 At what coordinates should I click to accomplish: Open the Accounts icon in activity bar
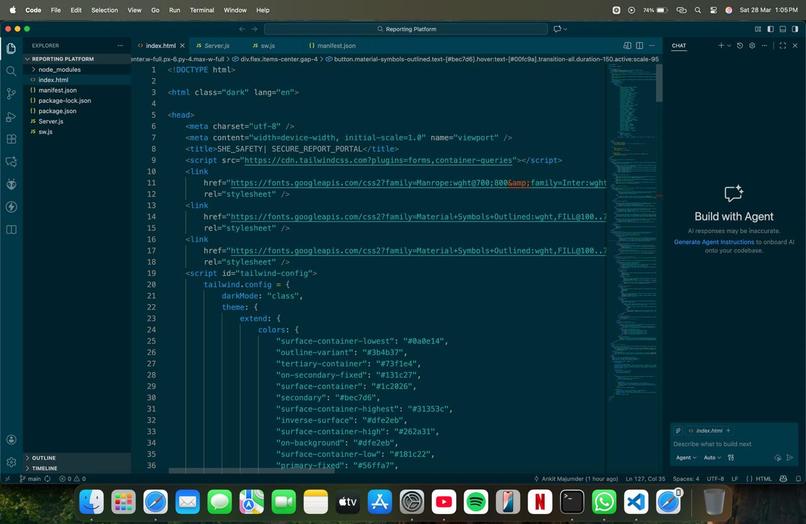pyautogui.click(x=11, y=440)
